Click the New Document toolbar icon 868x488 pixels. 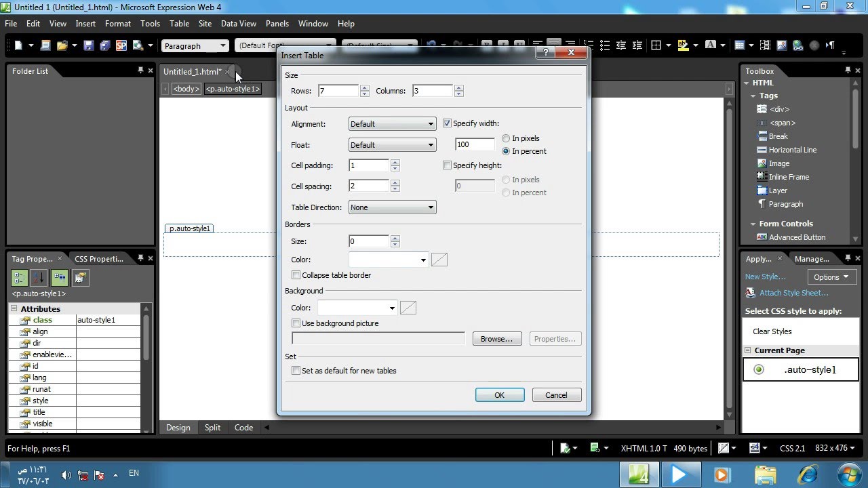tap(19, 45)
